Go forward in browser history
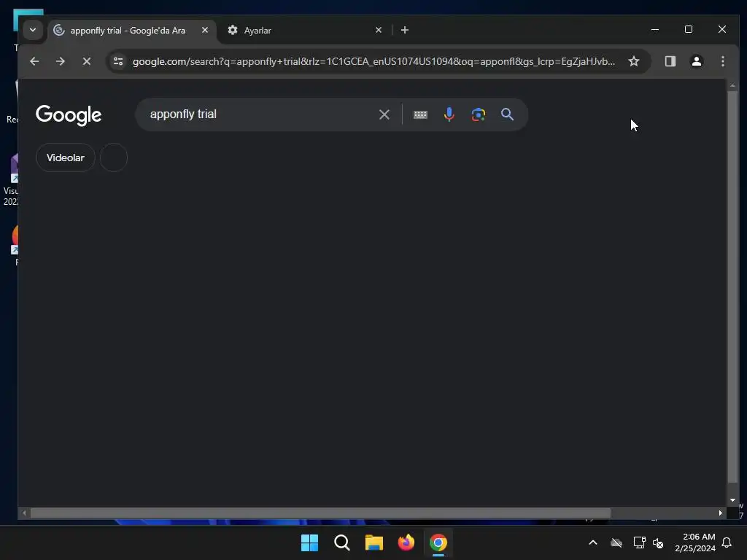Image resolution: width=747 pixels, height=560 pixels. 60,61
